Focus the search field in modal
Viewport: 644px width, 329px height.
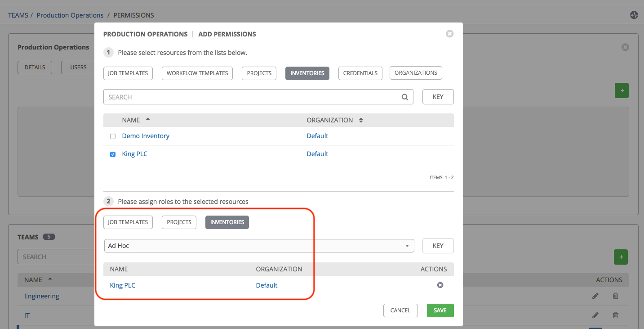[250, 97]
